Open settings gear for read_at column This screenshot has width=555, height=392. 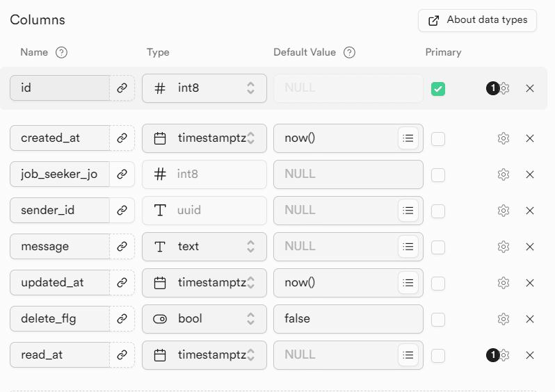click(x=504, y=355)
